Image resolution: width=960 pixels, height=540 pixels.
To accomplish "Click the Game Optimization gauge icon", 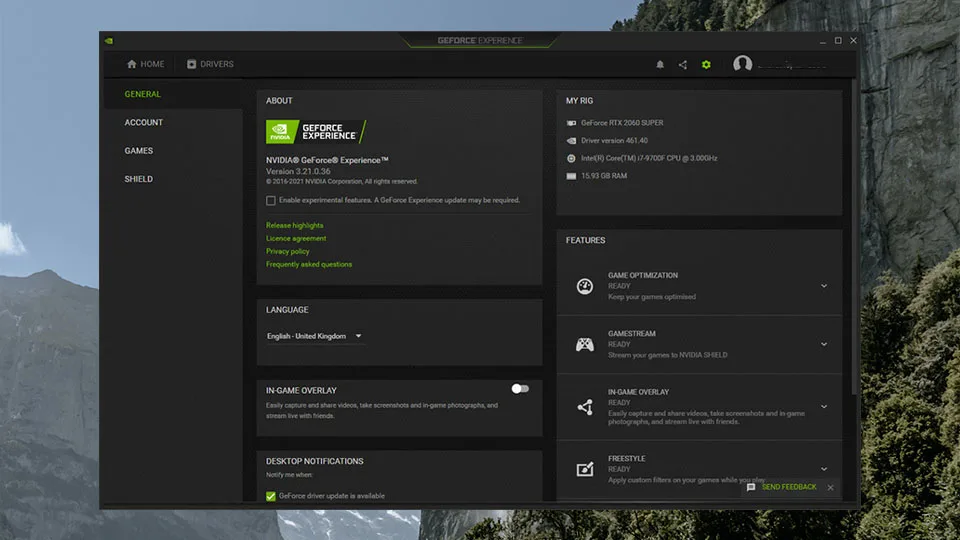I will pyautogui.click(x=585, y=286).
